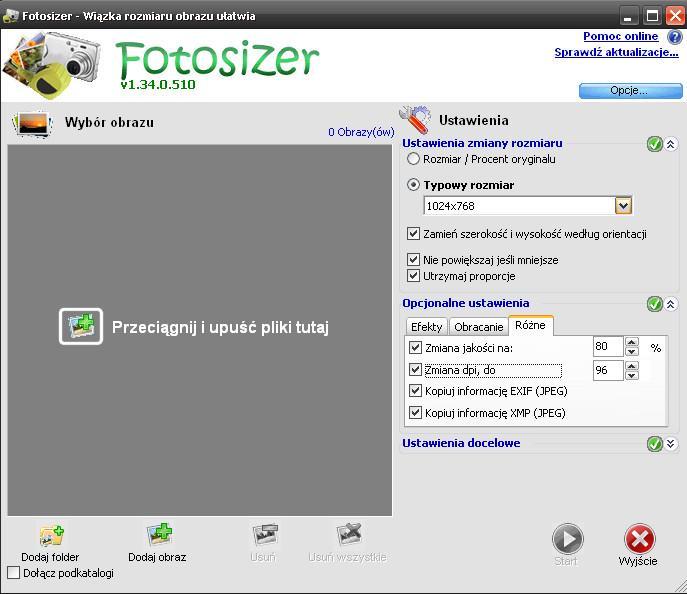Close the Fotosizer window
The image size is (687, 594).
pos(675,16)
